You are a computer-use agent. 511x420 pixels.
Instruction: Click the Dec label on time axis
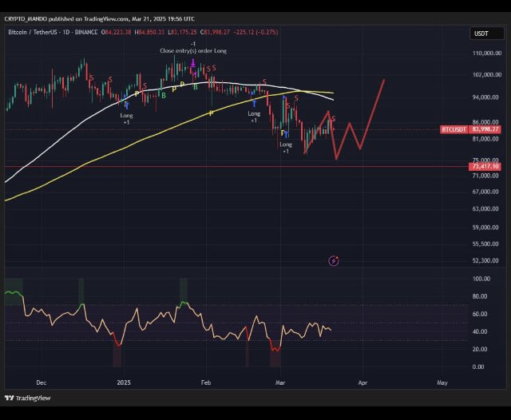(42, 382)
